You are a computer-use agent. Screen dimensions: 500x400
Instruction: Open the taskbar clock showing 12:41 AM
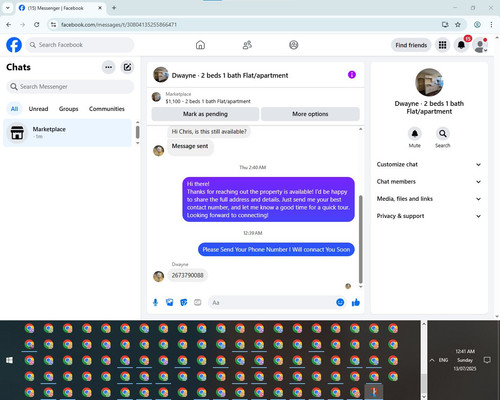point(465,360)
